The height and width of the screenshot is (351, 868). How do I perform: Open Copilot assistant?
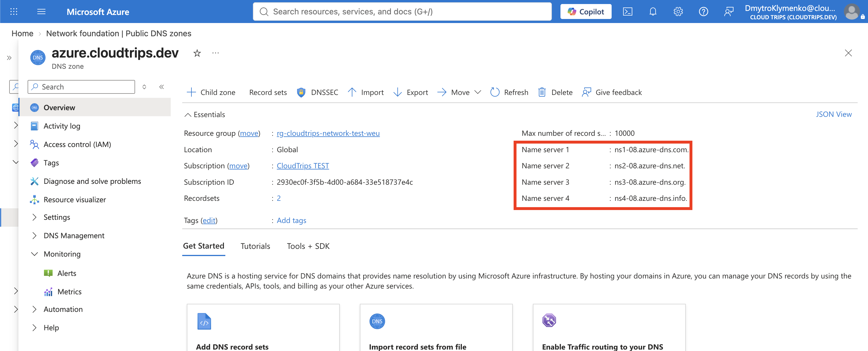pos(586,12)
